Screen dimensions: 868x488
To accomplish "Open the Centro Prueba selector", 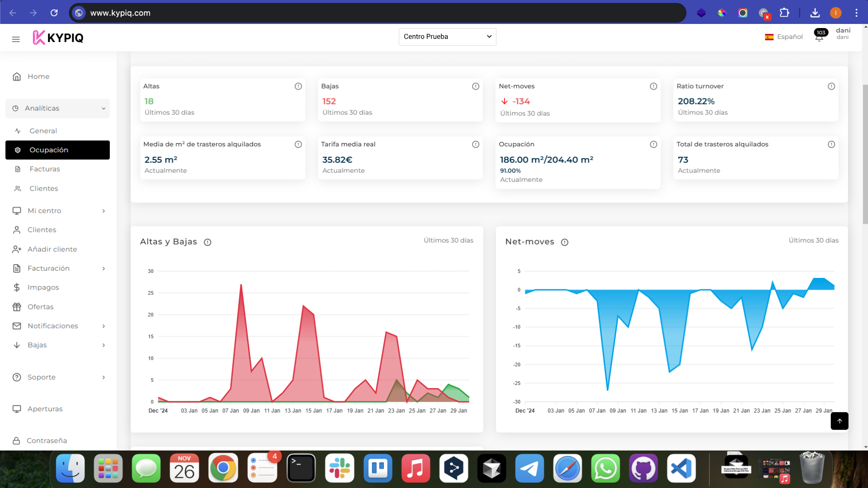I will tap(447, 37).
